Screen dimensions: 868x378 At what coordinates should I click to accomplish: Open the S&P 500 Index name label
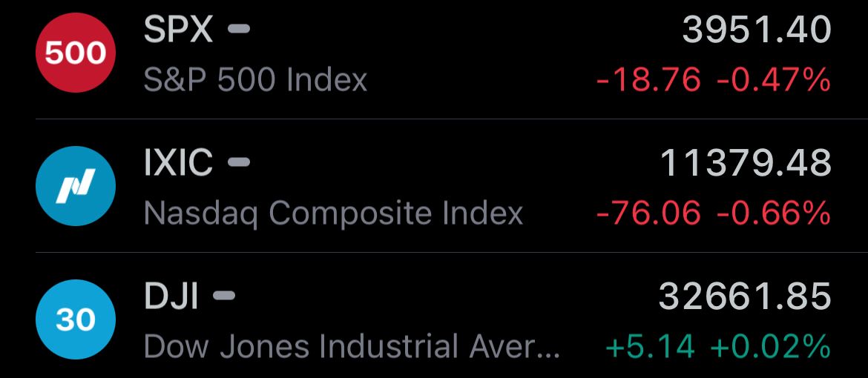pos(256,80)
